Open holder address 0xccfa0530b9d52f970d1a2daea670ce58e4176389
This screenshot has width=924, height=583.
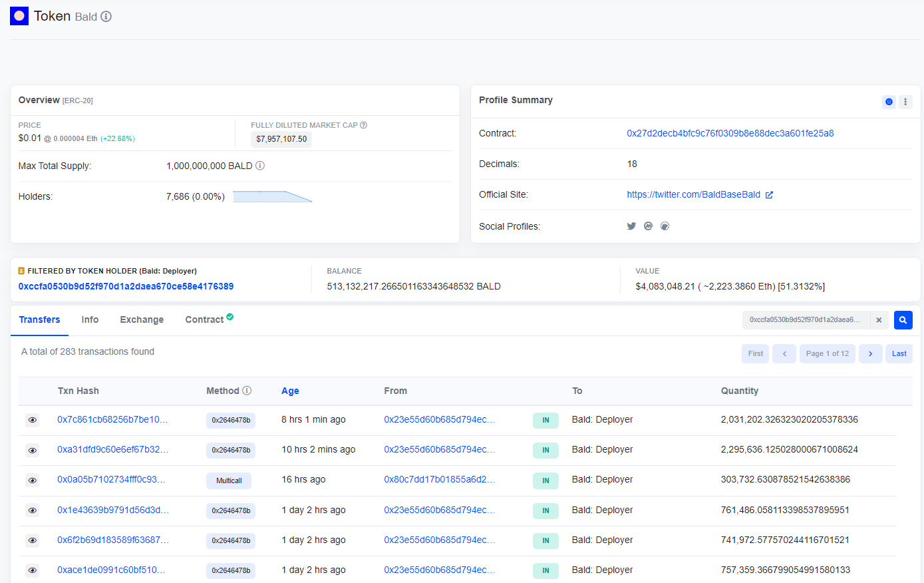pyautogui.click(x=126, y=286)
